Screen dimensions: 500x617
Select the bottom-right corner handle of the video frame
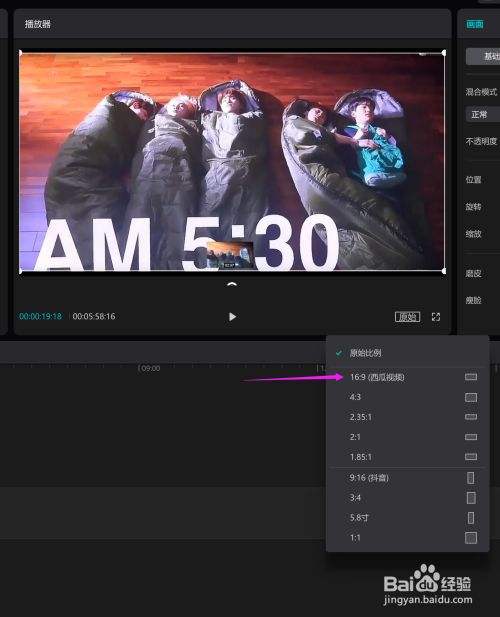click(x=444, y=271)
